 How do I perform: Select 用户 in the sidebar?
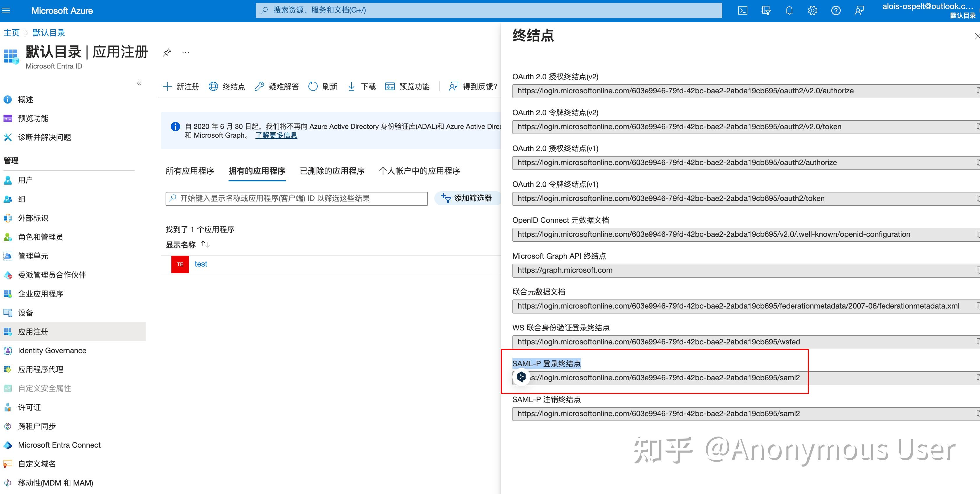(25, 180)
